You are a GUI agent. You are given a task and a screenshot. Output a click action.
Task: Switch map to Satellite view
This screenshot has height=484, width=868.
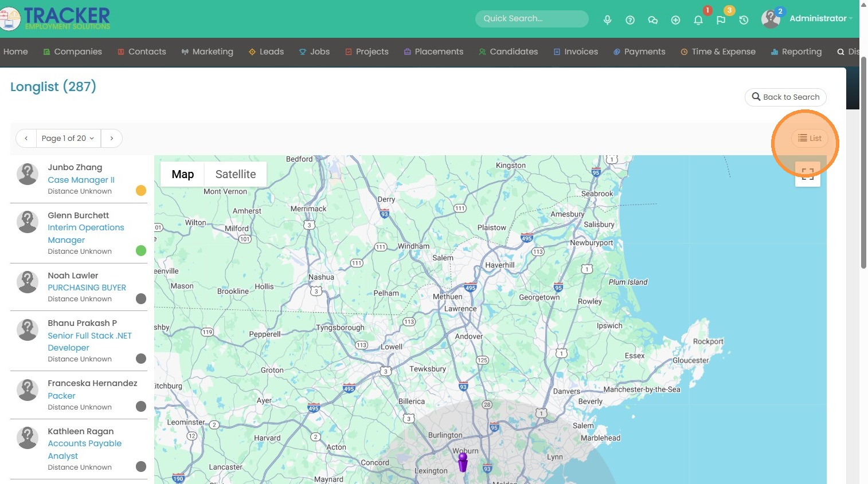[235, 174]
